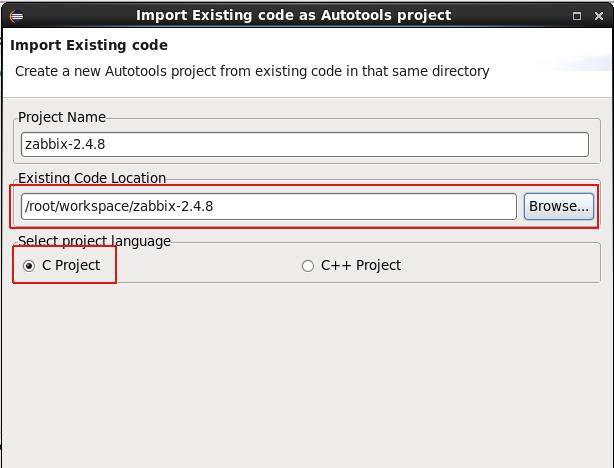
Task: Click the "Import Existing code" heading
Action: [x=89, y=45]
